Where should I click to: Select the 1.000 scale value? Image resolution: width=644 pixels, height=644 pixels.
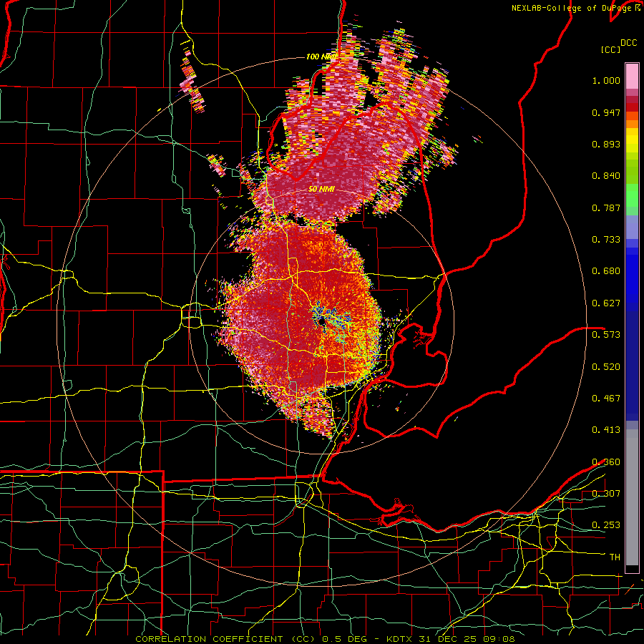coord(606,80)
